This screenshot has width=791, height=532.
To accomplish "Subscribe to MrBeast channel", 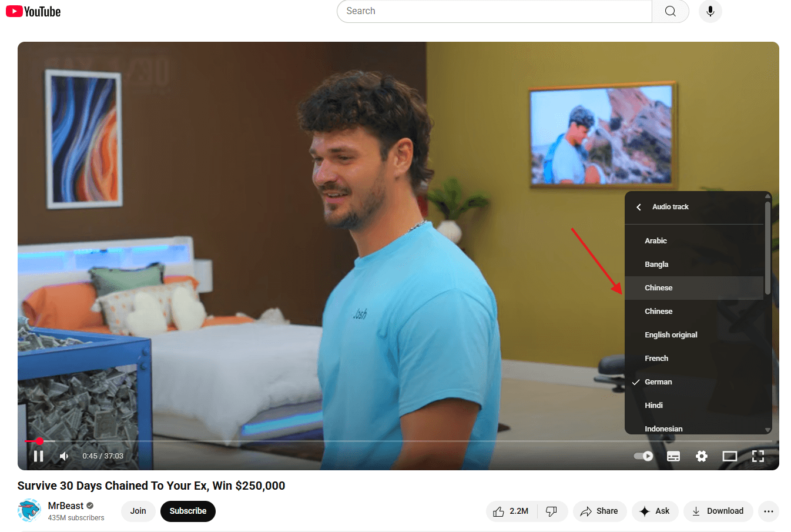I will (x=188, y=511).
